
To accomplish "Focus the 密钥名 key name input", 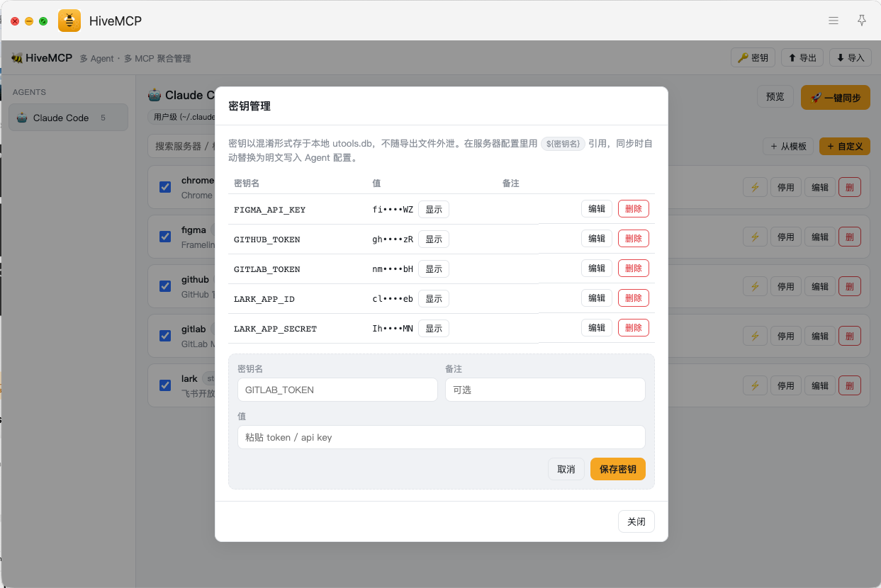I will coord(337,390).
